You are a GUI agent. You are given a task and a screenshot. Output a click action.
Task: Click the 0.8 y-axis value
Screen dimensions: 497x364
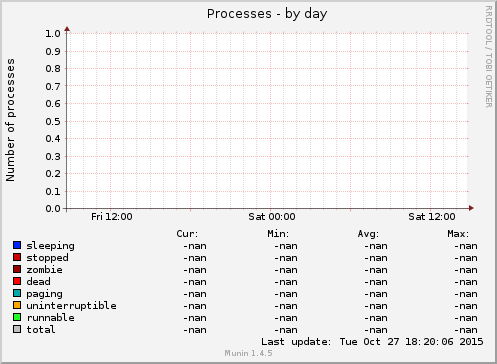[x=53, y=69]
